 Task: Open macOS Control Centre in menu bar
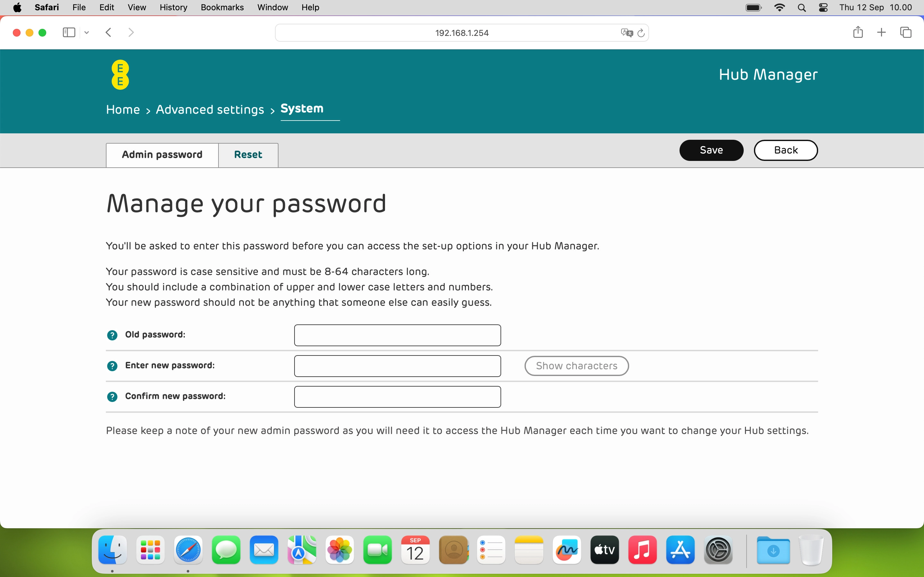823,8
